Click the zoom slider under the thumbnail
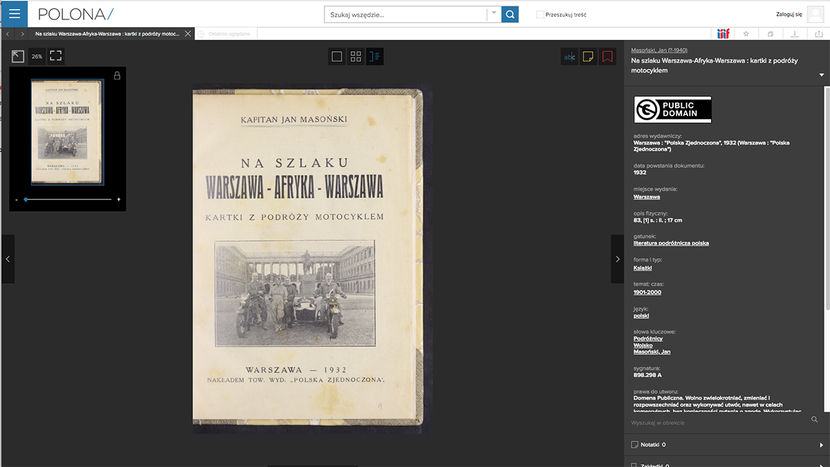830x467 pixels. click(67, 199)
